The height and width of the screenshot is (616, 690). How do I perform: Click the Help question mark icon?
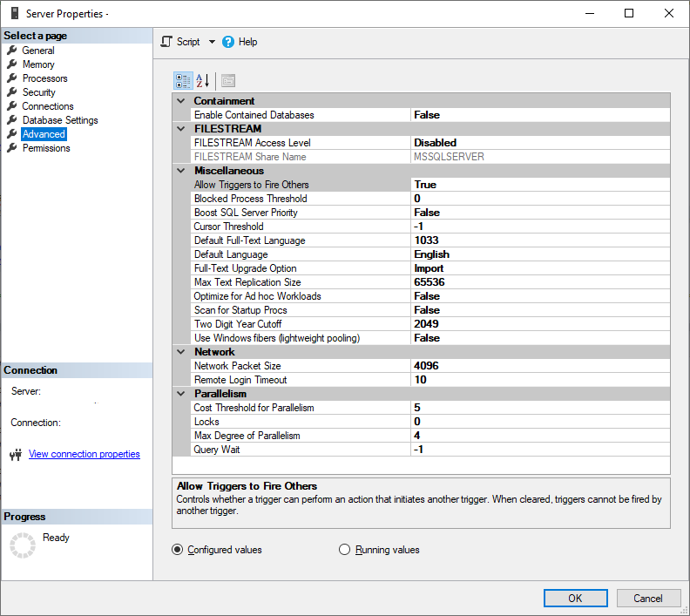click(228, 42)
